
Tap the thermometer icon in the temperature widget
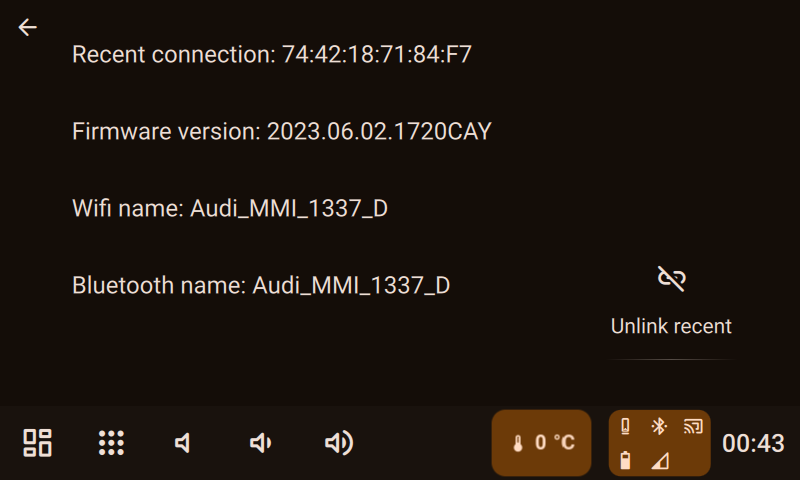coord(518,443)
